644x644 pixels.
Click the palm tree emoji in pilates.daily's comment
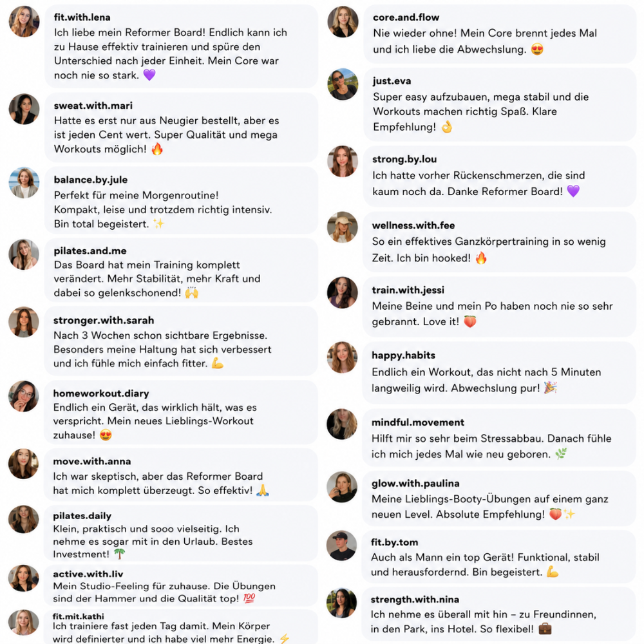click(119, 554)
